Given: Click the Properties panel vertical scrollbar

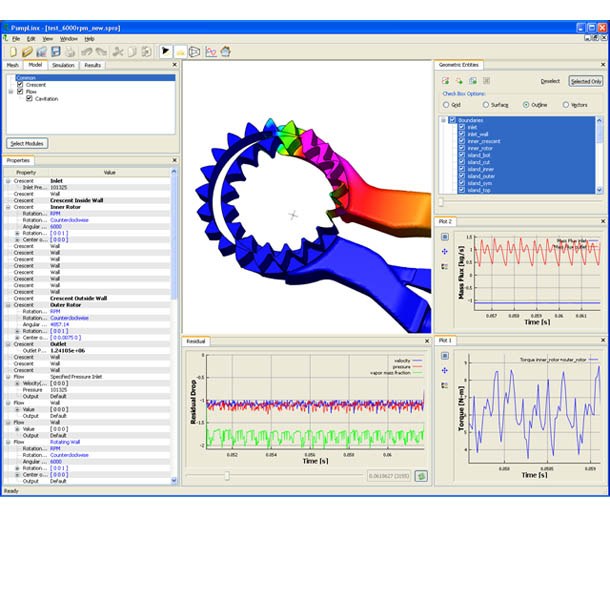Looking at the screenshot, I should pos(174,236).
